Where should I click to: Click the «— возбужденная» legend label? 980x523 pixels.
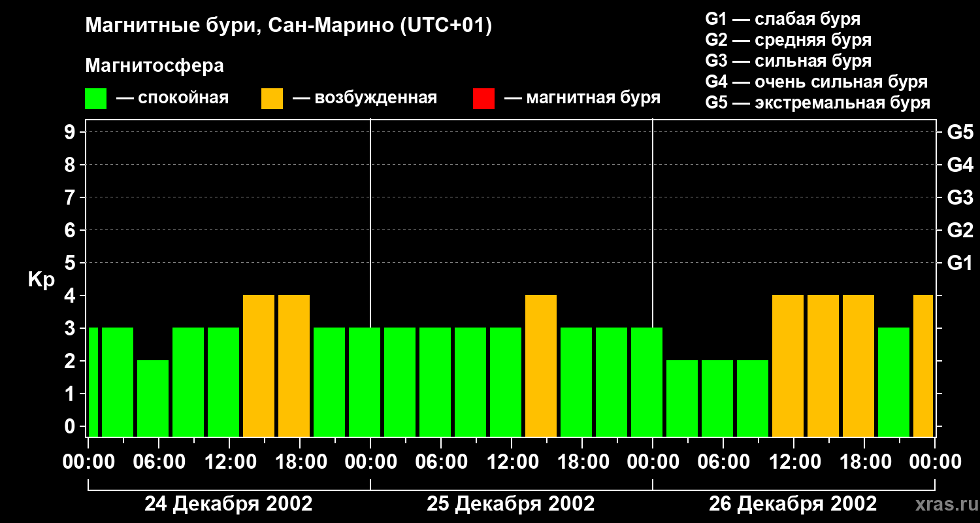point(365,98)
